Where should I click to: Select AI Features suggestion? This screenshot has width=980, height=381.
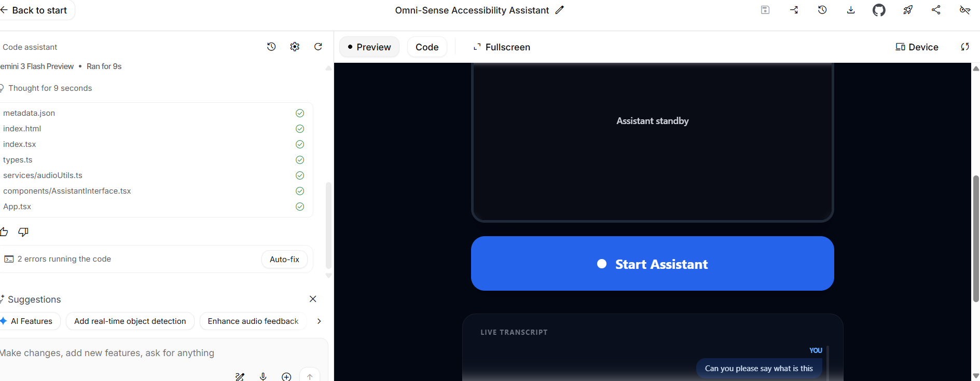(29, 321)
